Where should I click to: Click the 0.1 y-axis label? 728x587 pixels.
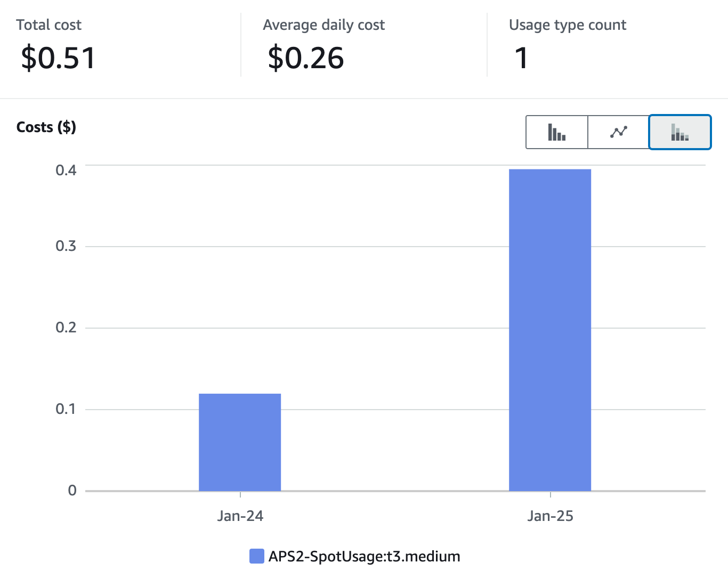pyautogui.click(x=66, y=409)
